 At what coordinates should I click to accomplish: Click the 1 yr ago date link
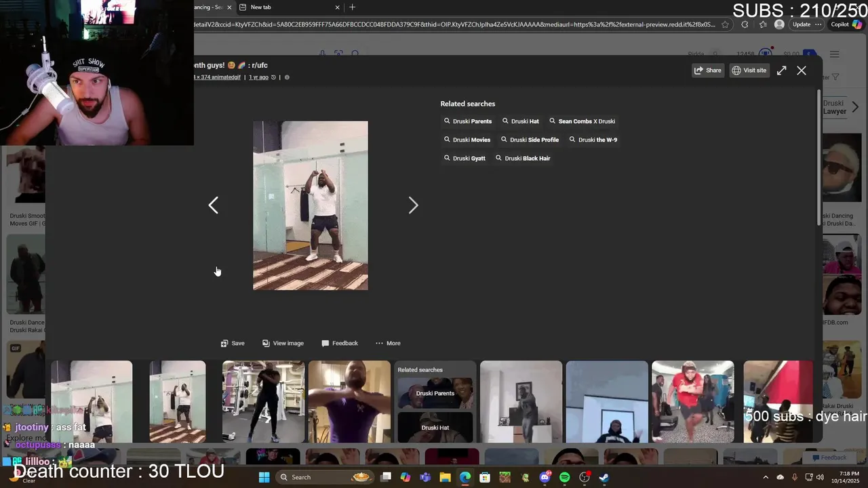pyautogui.click(x=258, y=77)
